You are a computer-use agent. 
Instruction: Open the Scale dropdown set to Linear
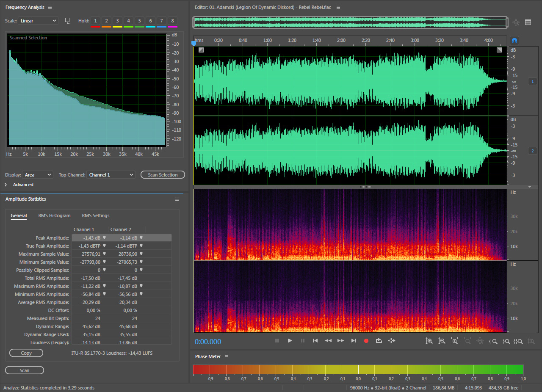(x=38, y=21)
